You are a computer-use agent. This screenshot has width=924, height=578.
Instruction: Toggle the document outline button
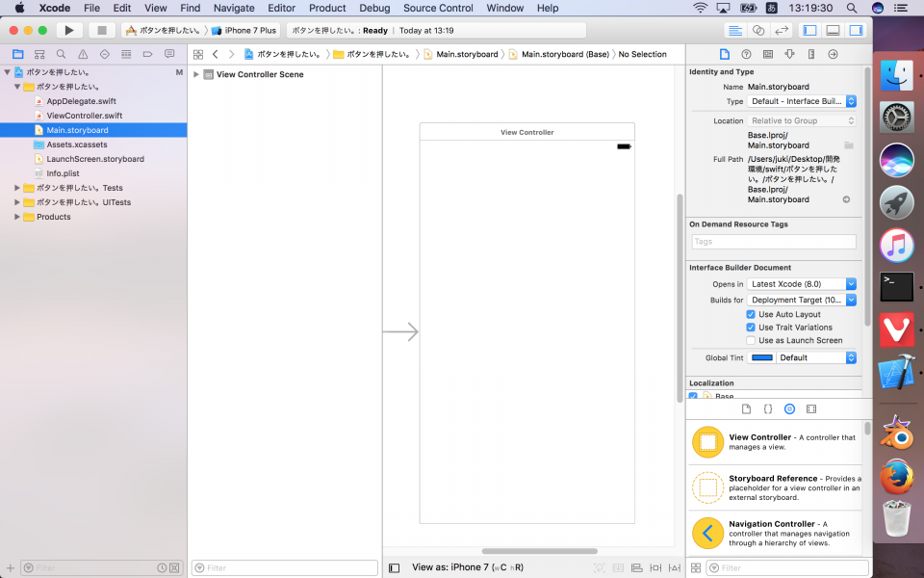(x=394, y=568)
